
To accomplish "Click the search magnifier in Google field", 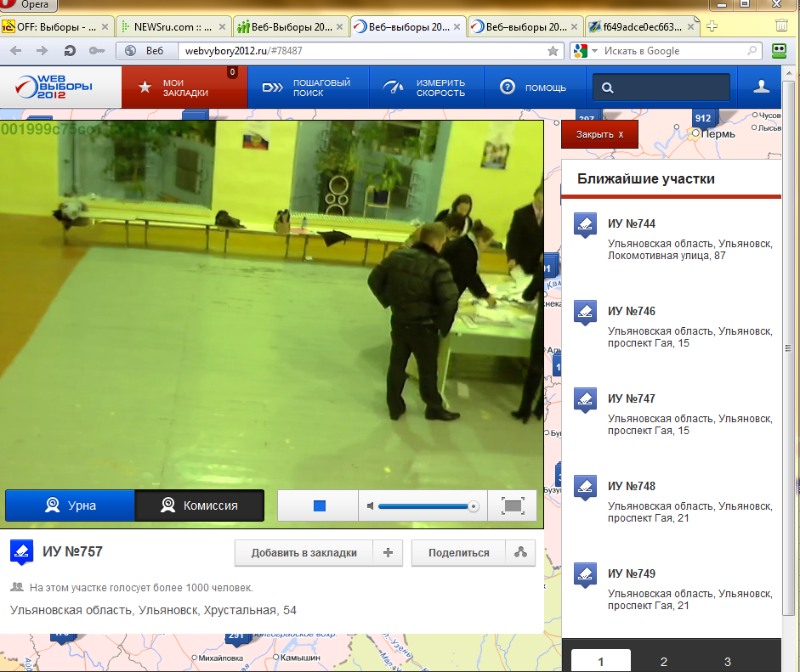I will click(x=752, y=51).
